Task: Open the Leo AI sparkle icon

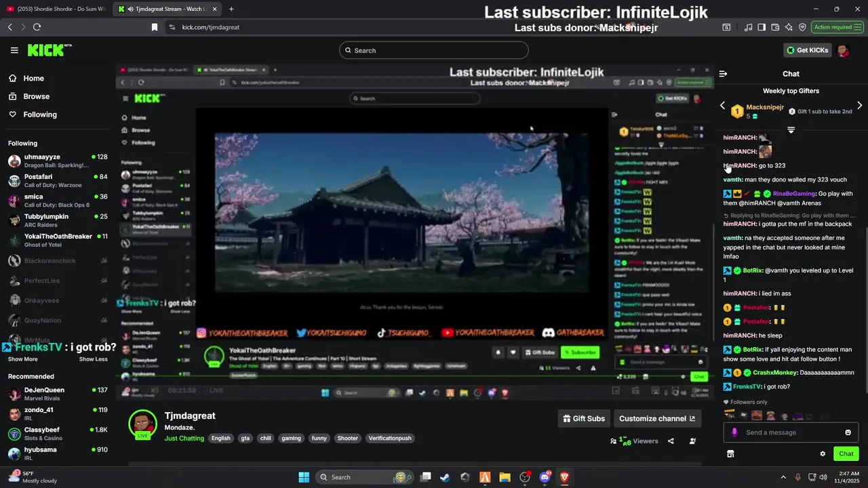Action: click(789, 27)
